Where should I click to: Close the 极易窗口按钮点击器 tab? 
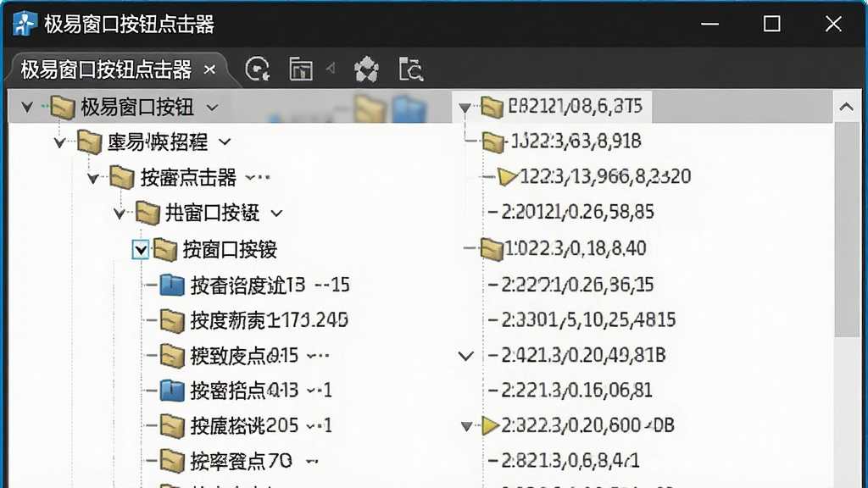[x=210, y=69]
